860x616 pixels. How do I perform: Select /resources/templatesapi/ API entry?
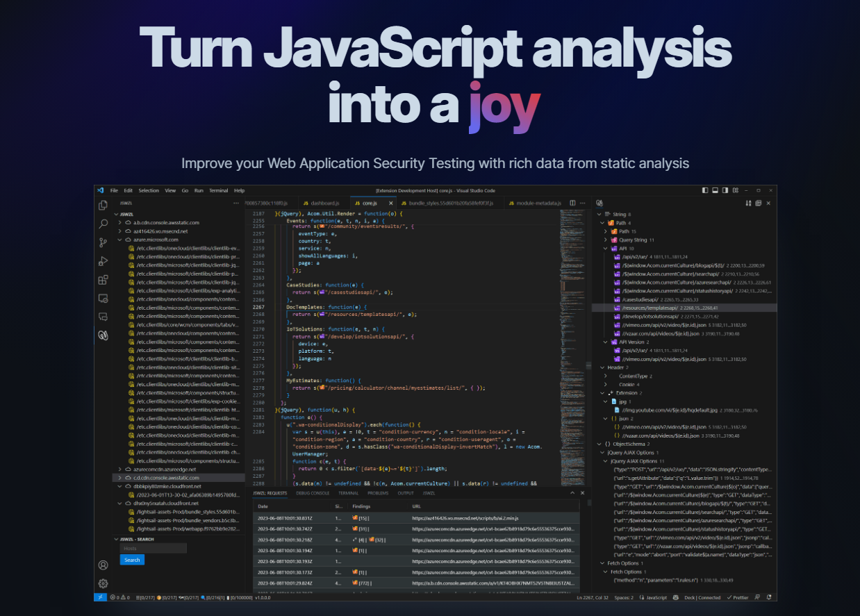[684, 308]
